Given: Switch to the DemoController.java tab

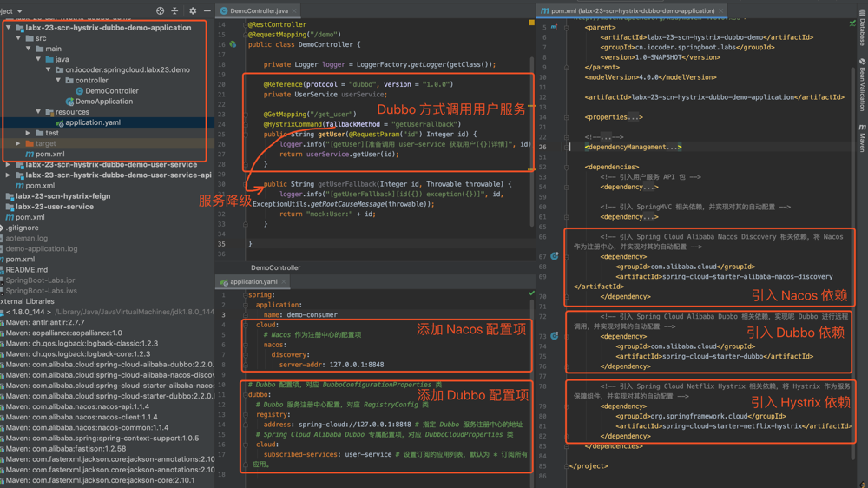Looking at the screenshot, I should (x=259, y=11).
